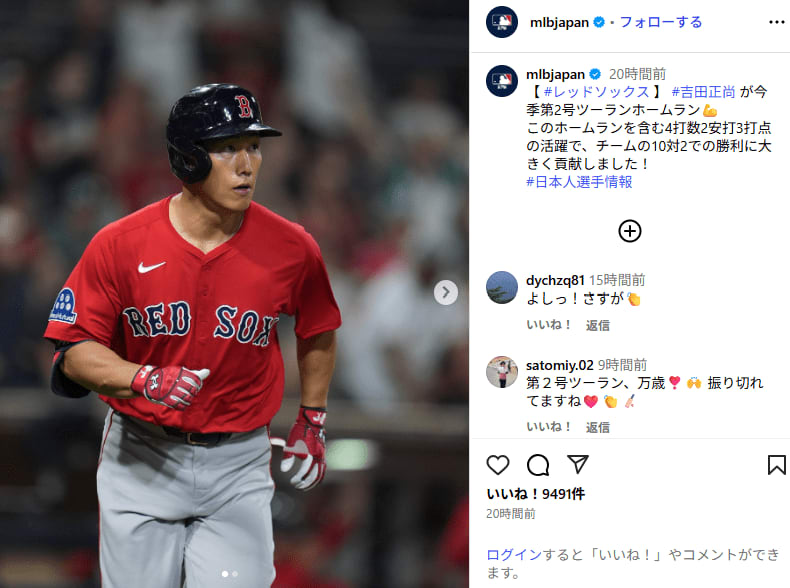Open the three-dot more options menu
This screenshot has height=588, width=790.
point(776,22)
